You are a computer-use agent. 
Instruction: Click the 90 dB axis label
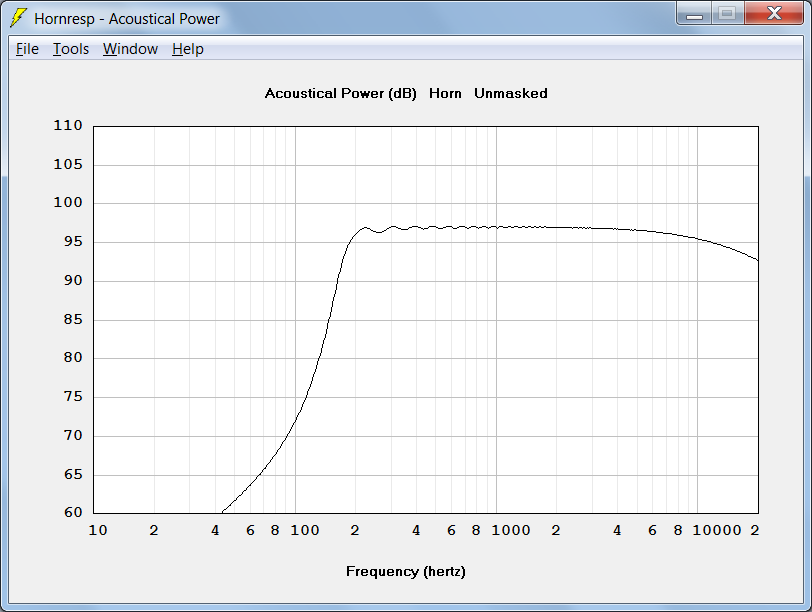73,281
